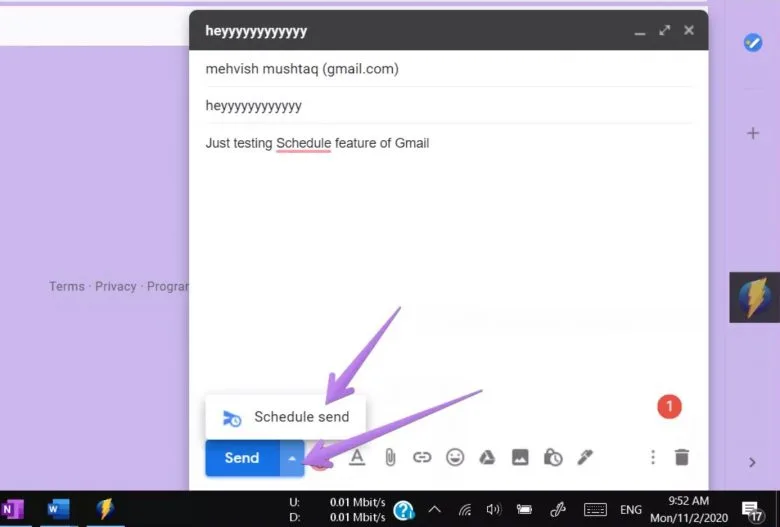Click the Privacy footer link

click(116, 286)
